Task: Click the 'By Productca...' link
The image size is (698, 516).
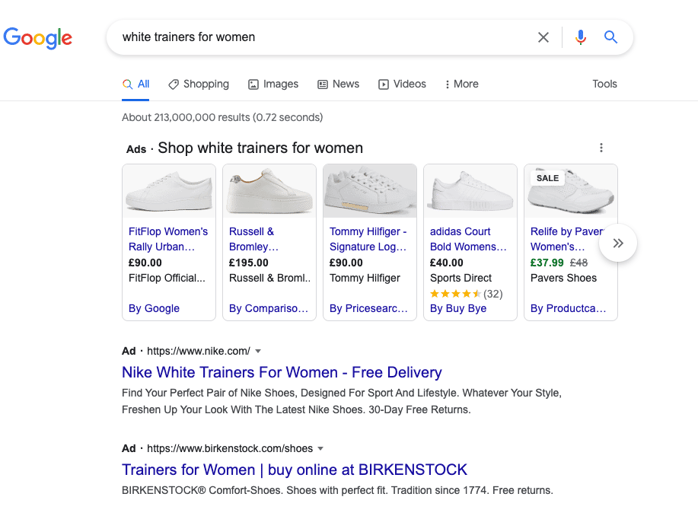Action: point(568,309)
